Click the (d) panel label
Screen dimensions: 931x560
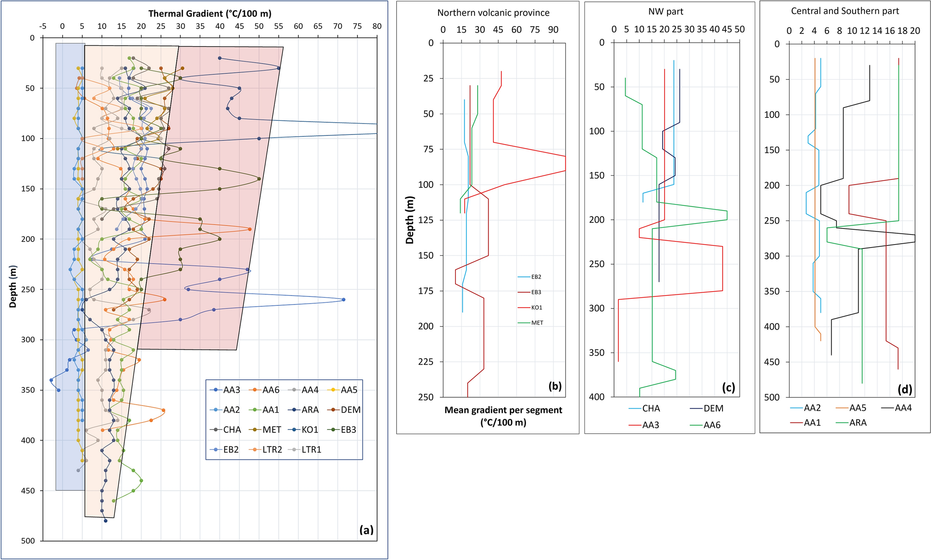tap(904, 389)
